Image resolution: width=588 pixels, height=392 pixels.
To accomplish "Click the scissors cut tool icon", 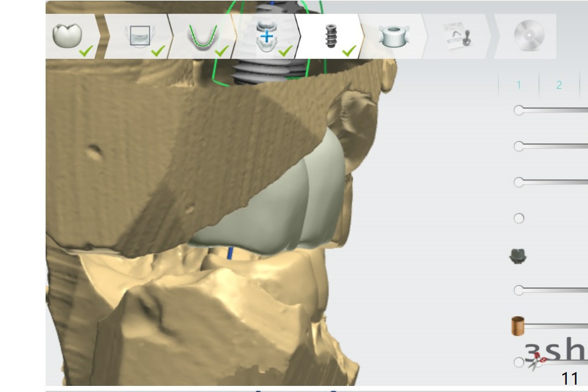I will click(x=535, y=363).
